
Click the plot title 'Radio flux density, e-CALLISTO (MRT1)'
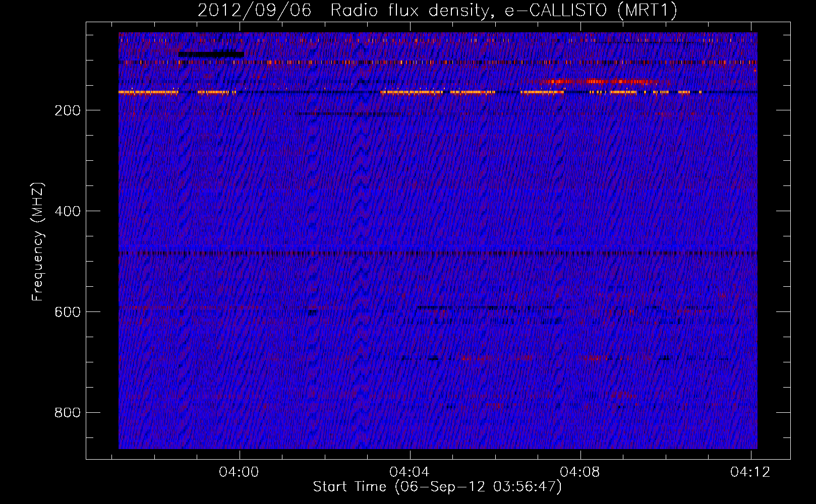504,11
